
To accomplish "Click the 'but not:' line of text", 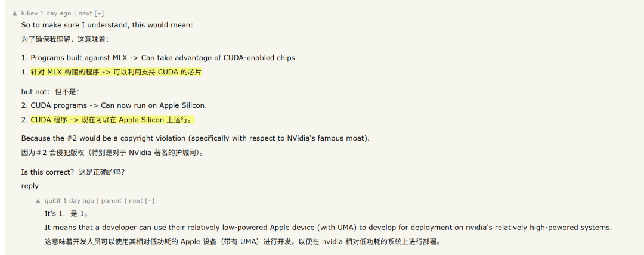I will coord(35,92).
